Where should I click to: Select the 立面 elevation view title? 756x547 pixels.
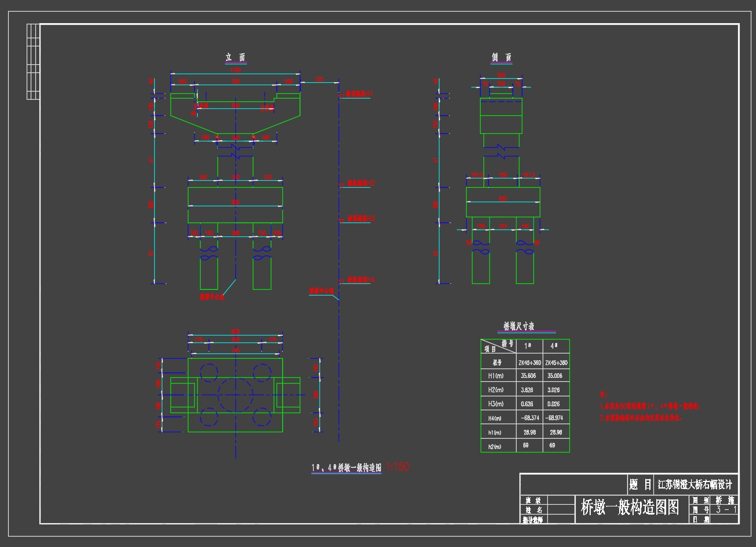235,57
